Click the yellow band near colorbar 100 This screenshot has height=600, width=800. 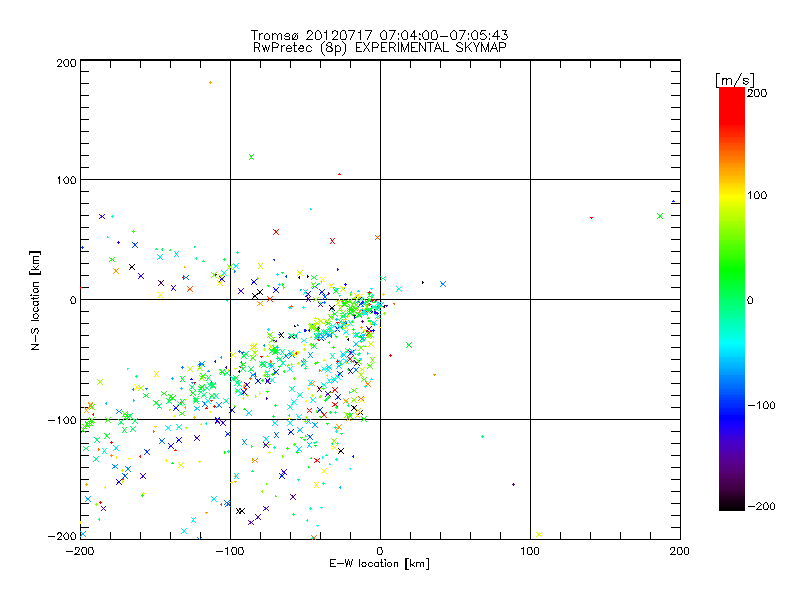click(732, 196)
